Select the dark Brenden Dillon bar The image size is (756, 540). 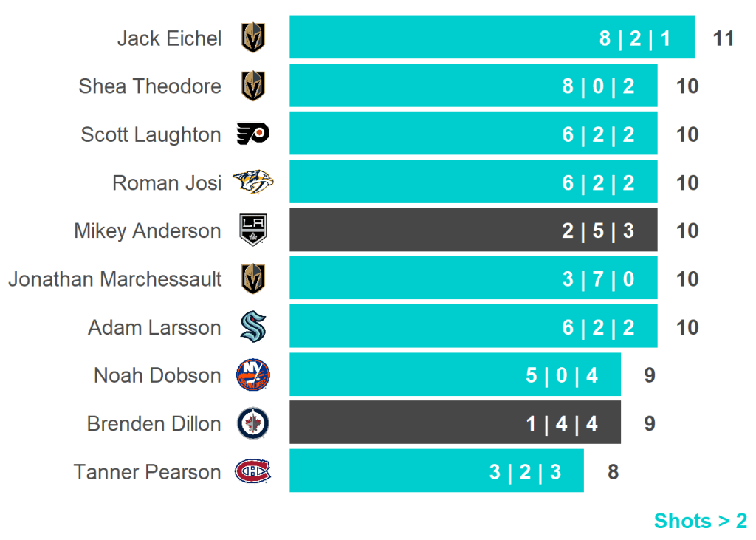(x=454, y=423)
